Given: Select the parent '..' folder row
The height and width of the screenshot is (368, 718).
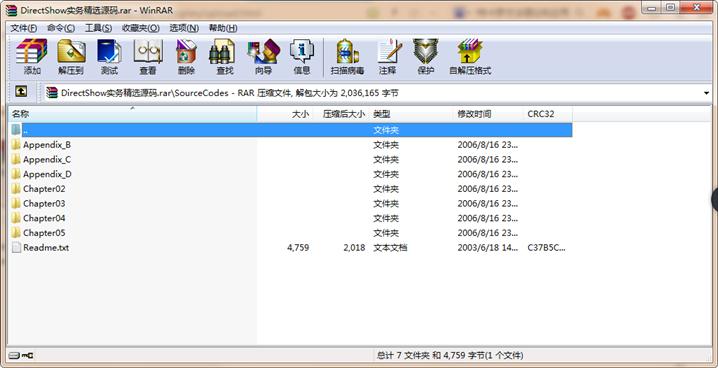Looking at the screenshot, I should [x=291, y=130].
